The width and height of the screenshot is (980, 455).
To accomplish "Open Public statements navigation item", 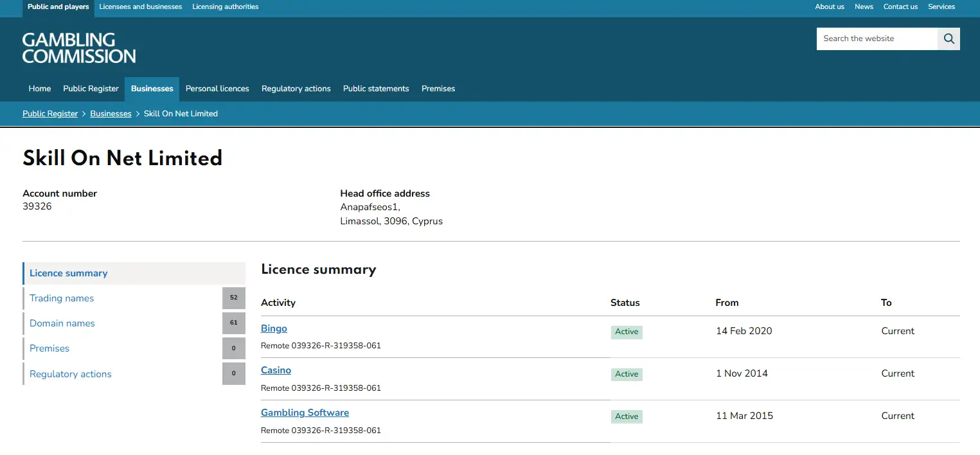I will tap(376, 89).
